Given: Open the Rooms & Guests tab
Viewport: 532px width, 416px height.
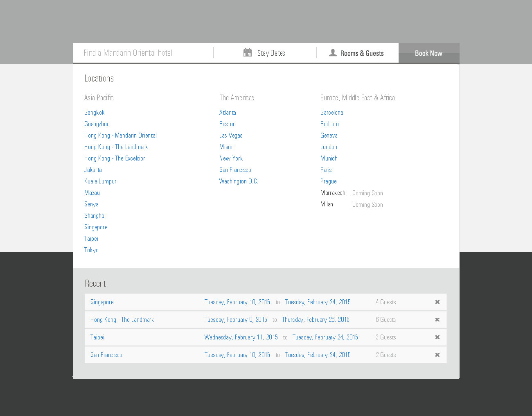Looking at the screenshot, I should (357, 53).
